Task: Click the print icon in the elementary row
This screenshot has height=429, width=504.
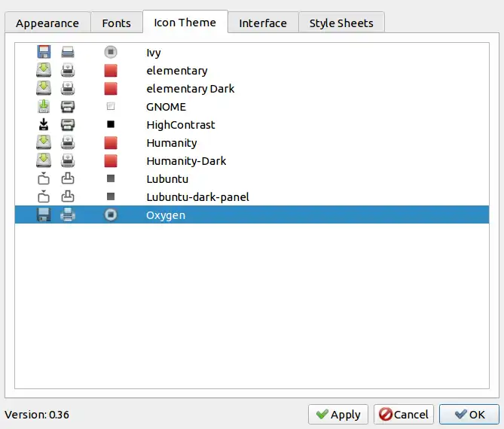Action: click(x=68, y=70)
